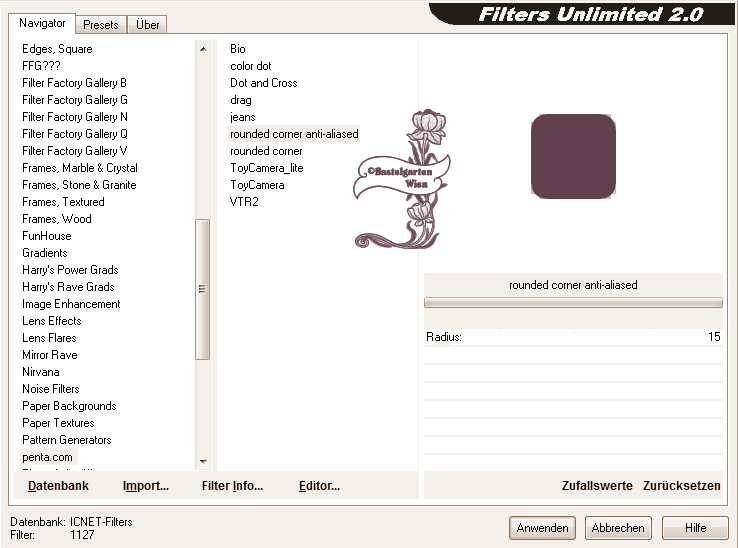This screenshot has width=738, height=548.
Task: Choose the drag filter
Action: pos(241,100)
